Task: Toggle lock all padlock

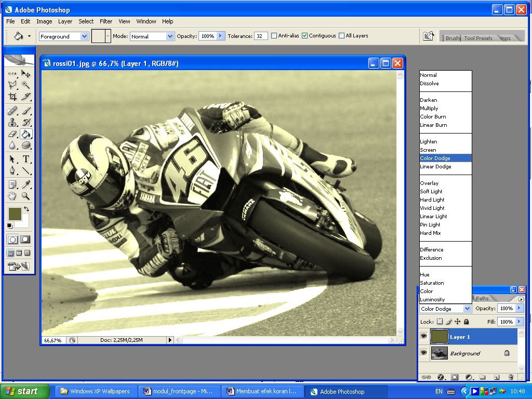Action: 466,321
